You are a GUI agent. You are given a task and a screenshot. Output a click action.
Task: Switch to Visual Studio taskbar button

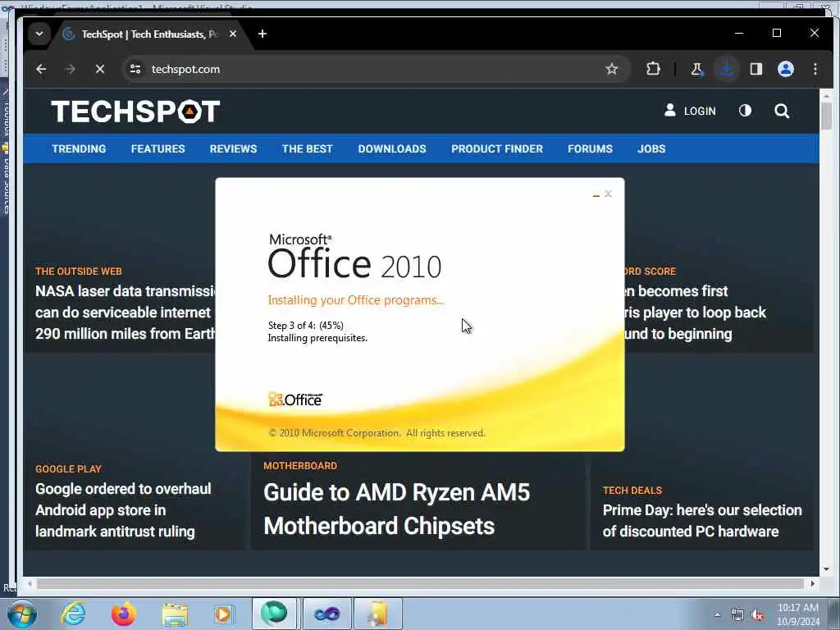pos(326,614)
